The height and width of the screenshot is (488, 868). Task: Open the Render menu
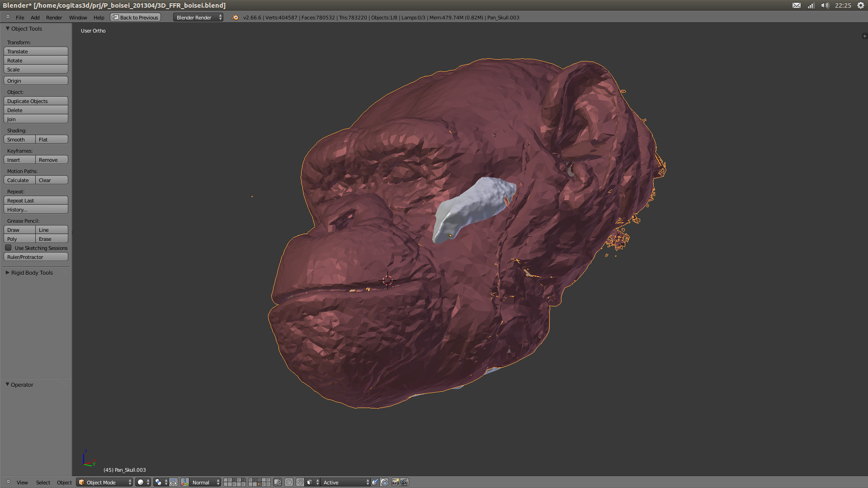click(x=54, y=17)
